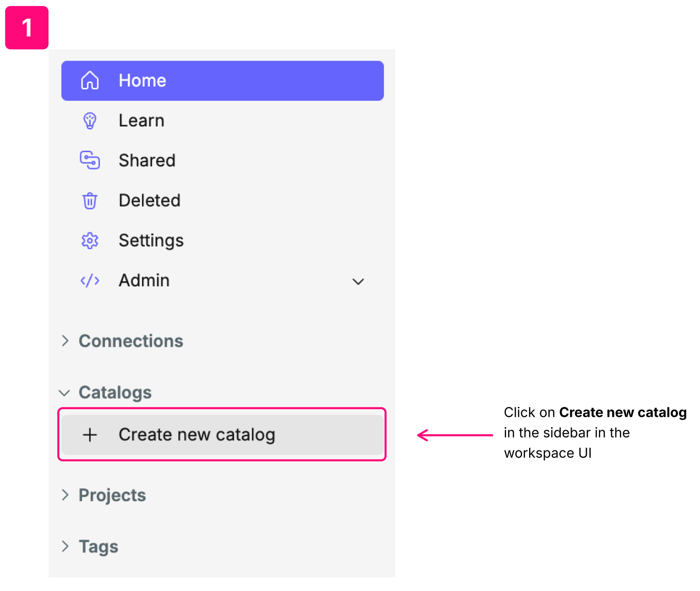
Task: Open the Settings text label
Action: pyautogui.click(x=151, y=241)
